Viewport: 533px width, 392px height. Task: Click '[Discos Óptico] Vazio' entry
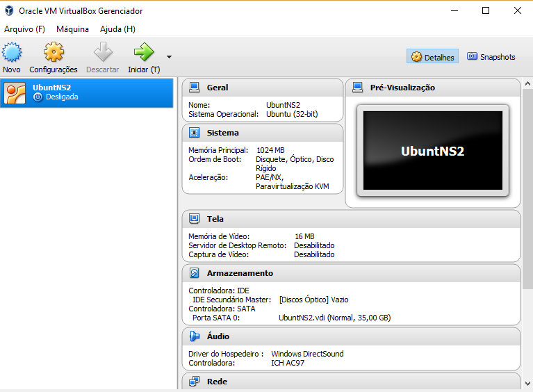click(313, 300)
